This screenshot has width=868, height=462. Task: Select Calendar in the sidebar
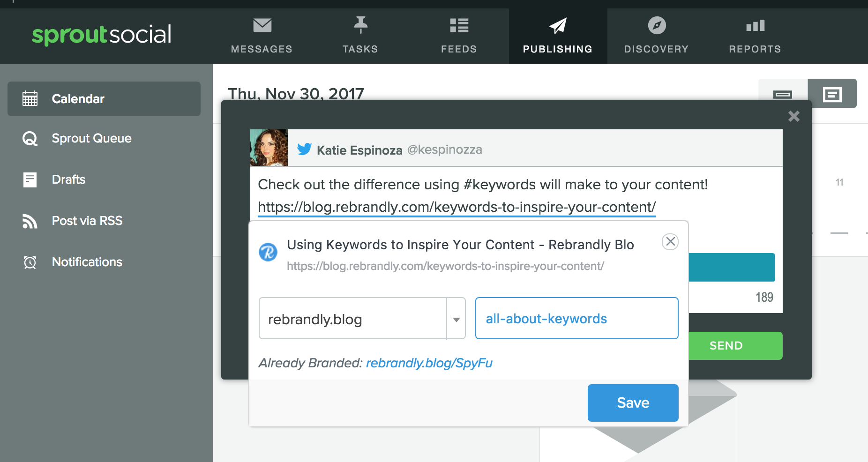tap(104, 99)
